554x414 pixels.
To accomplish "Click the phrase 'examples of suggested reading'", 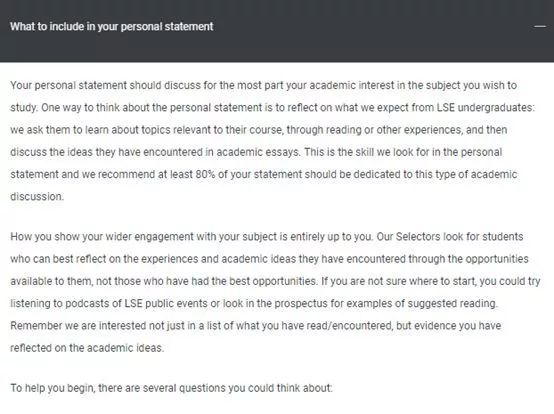I will [x=416, y=303].
